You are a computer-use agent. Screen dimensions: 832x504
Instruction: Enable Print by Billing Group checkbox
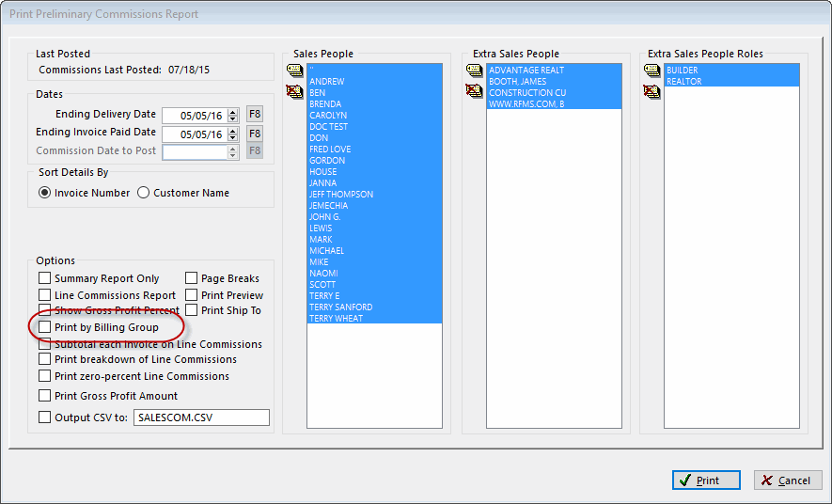[x=45, y=327]
